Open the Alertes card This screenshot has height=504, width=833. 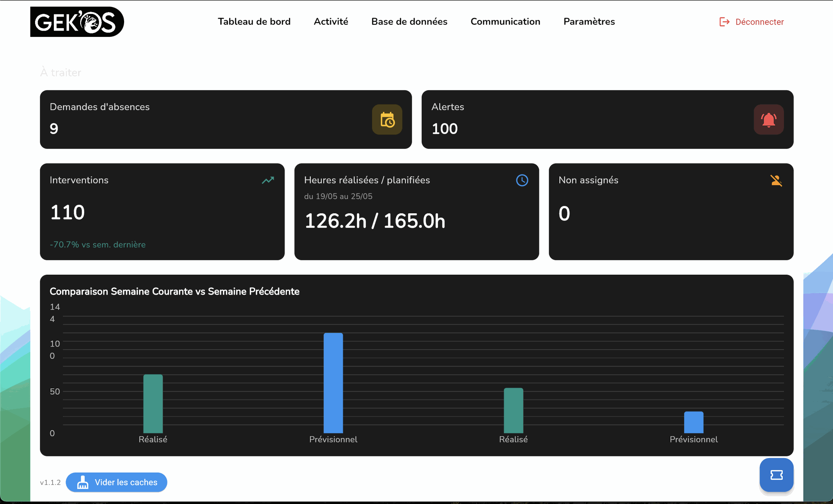(586, 120)
